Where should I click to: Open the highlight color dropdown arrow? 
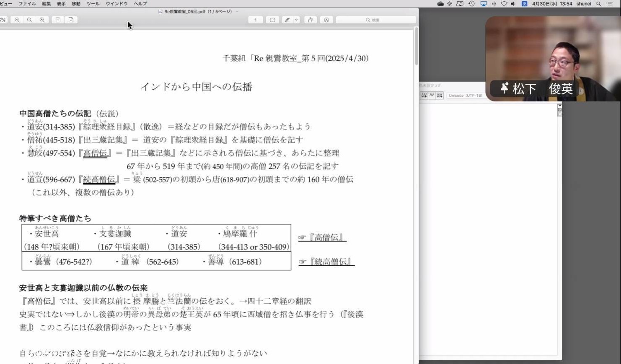pos(296,20)
